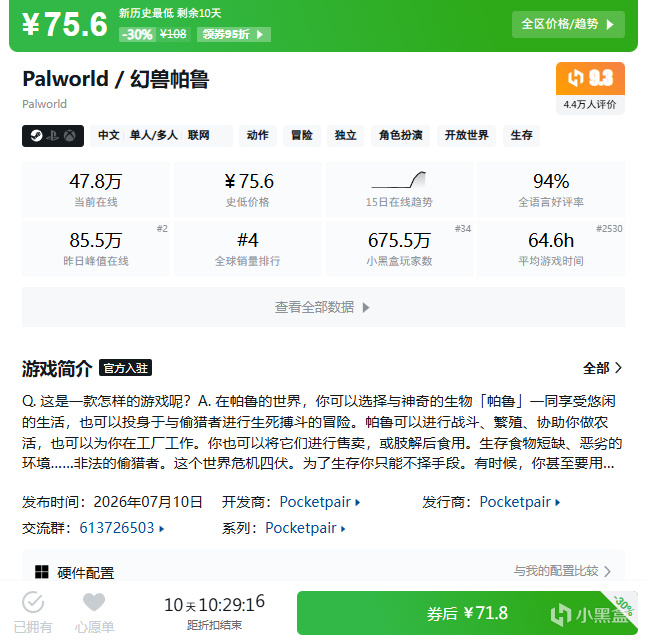
Task: Open the 独立 genre tag
Action: pos(345,135)
